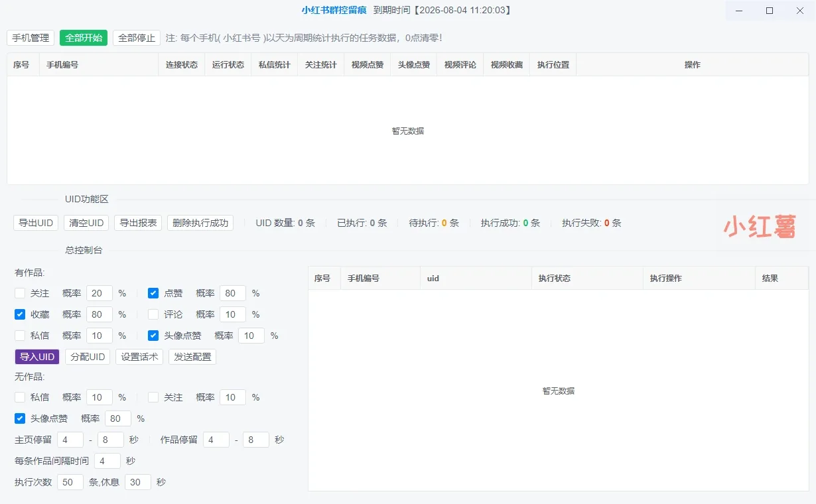Edit the 主页停留 maximum seconds field
816x504 pixels.
click(111, 440)
